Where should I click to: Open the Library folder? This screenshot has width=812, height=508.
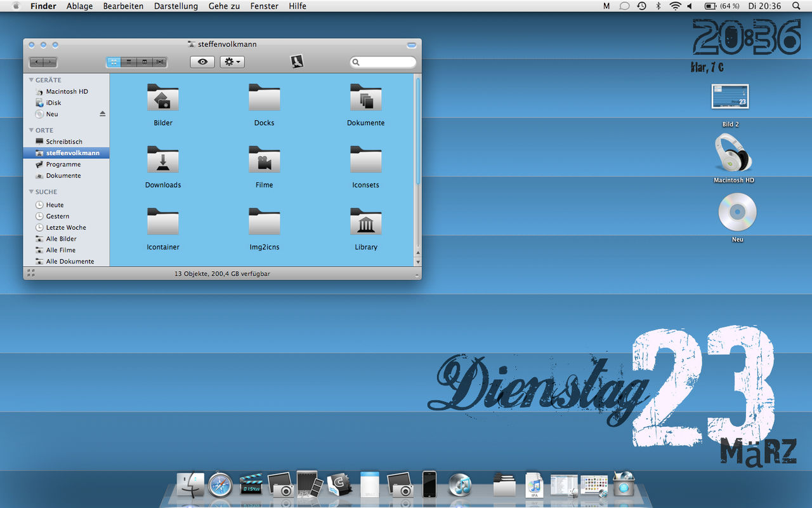click(x=366, y=222)
